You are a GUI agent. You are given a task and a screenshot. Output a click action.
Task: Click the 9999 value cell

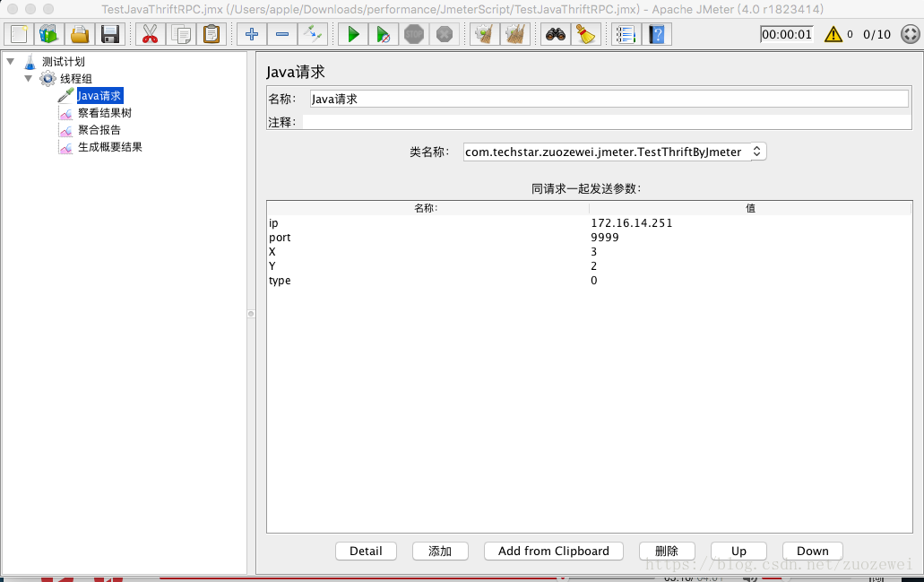[x=750, y=237]
